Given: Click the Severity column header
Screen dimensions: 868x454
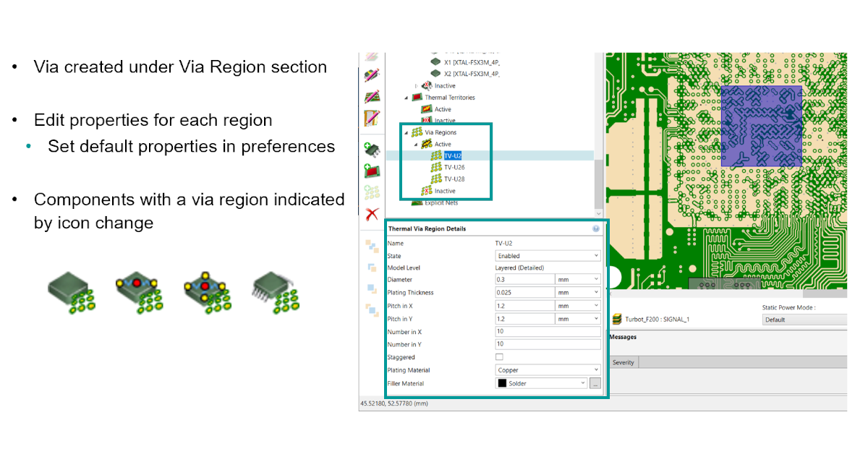Looking at the screenshot, I should click(x=624, y=362).
